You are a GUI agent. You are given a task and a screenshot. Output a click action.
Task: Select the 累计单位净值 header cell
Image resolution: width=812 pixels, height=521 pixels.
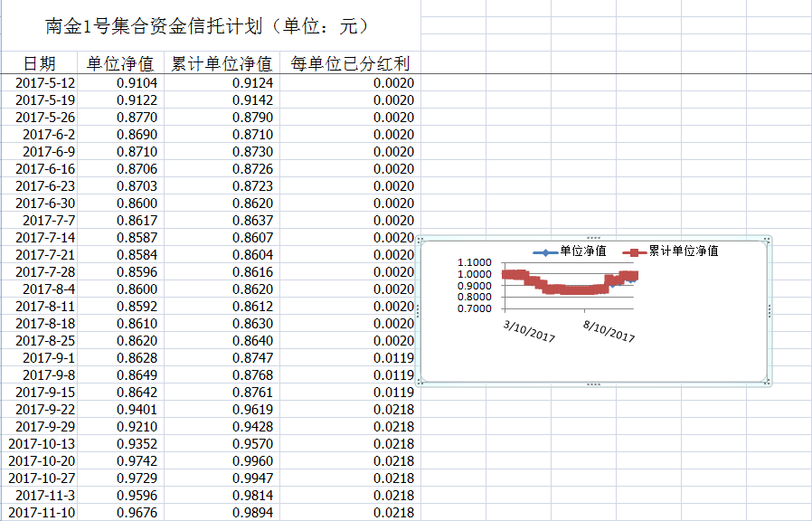[222, 63]
